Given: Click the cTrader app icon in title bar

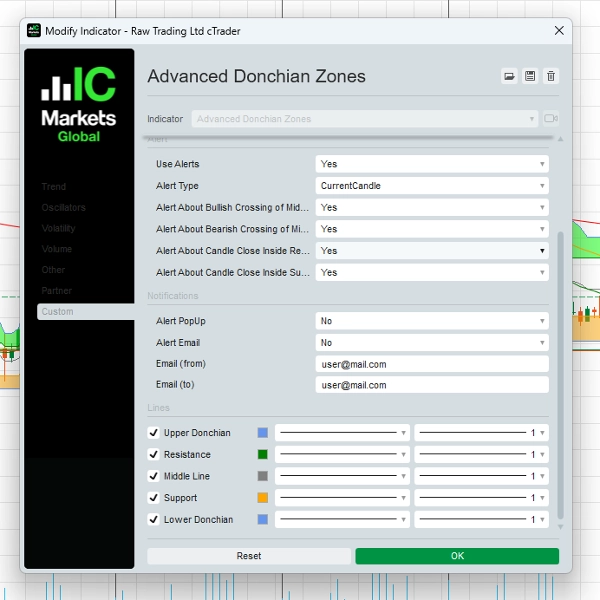Looking at the screenshot, I should [34, 31].
